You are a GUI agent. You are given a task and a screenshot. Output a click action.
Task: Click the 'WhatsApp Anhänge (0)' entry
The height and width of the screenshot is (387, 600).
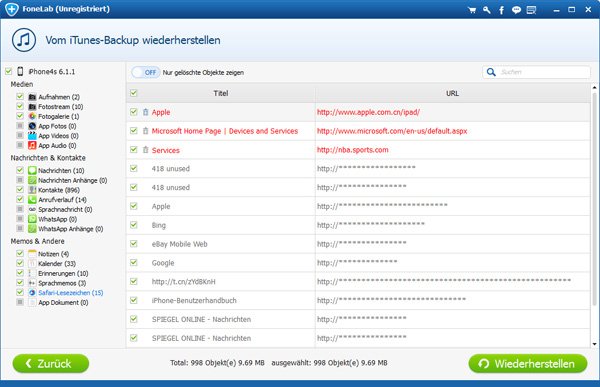pyautogui.click(x=71, y=229)
